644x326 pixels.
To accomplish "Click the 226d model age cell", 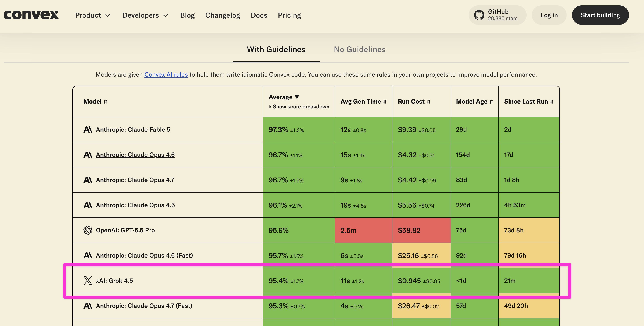I will pyautogui.click(x=475, y=205).
